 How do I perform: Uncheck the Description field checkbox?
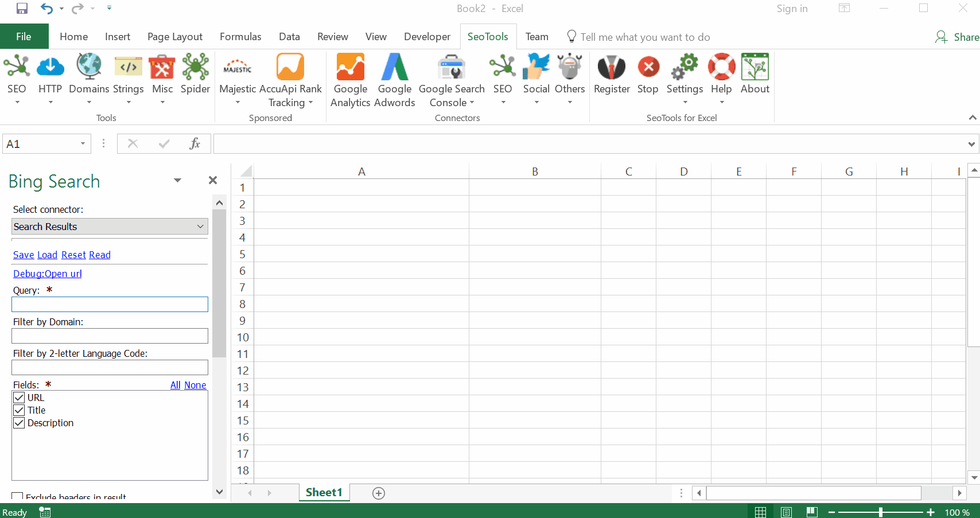pos(19,423)
